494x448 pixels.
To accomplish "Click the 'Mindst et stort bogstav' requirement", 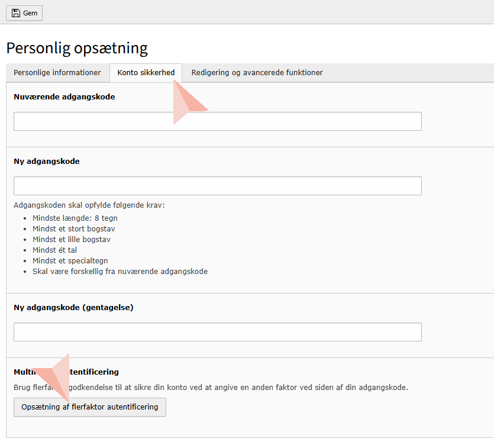I will tap(74, 229).
